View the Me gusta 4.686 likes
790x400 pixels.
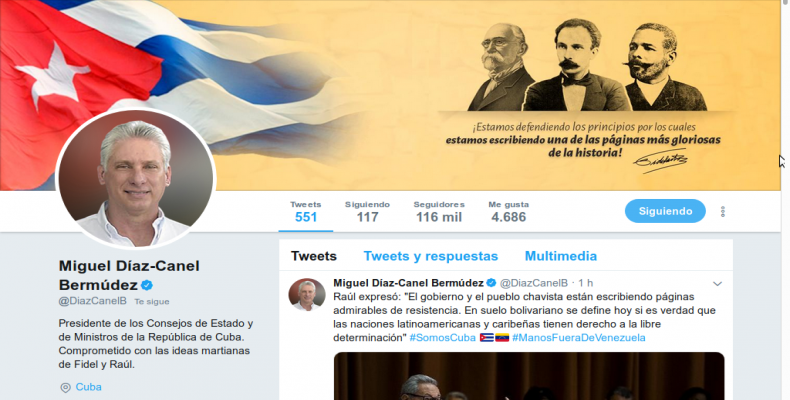pos(508,212)
